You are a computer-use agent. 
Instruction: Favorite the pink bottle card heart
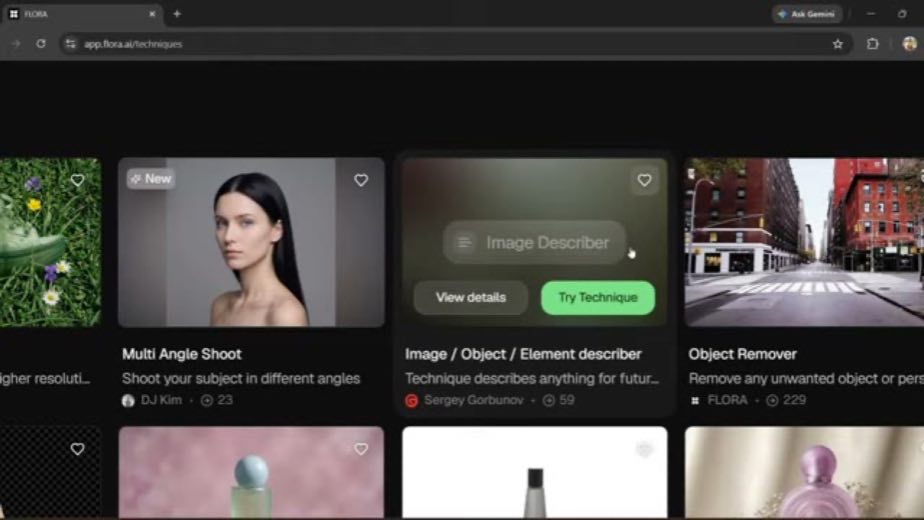point(361,449)
